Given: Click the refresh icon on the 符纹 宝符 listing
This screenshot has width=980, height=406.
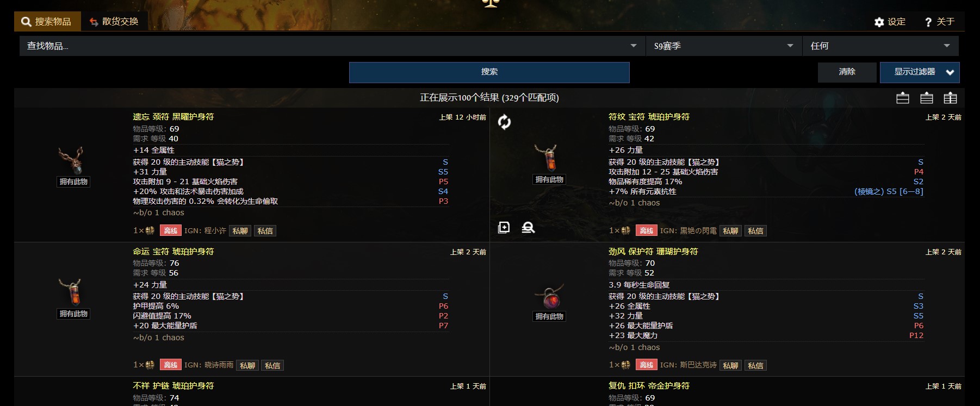Looking at the screenshot, I should coord(504,122).
